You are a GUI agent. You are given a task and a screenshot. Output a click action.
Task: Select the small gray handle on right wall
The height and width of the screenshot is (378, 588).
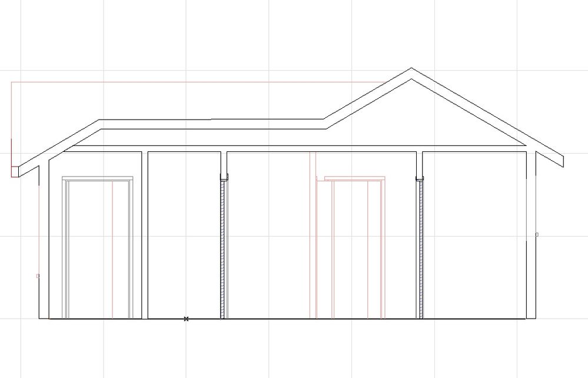pyautogui.click(x=537, y=235)
